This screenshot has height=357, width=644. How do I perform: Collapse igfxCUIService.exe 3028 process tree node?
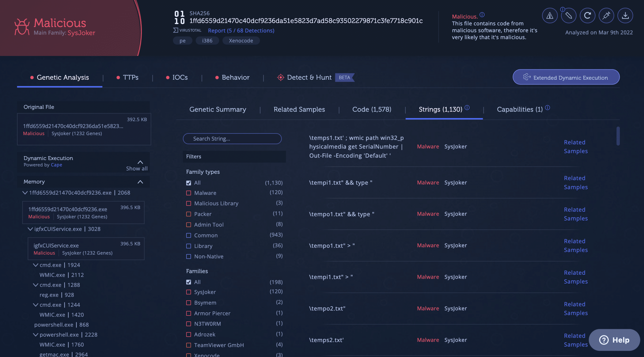pyautogui.click(x=30, y=229)
